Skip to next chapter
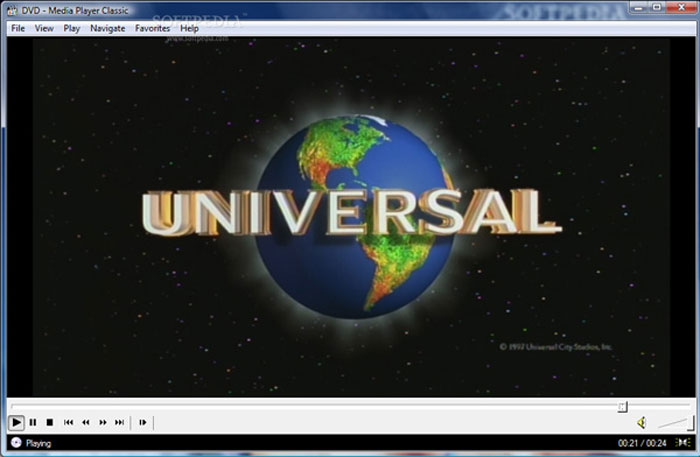 click(x=120, y=422)
